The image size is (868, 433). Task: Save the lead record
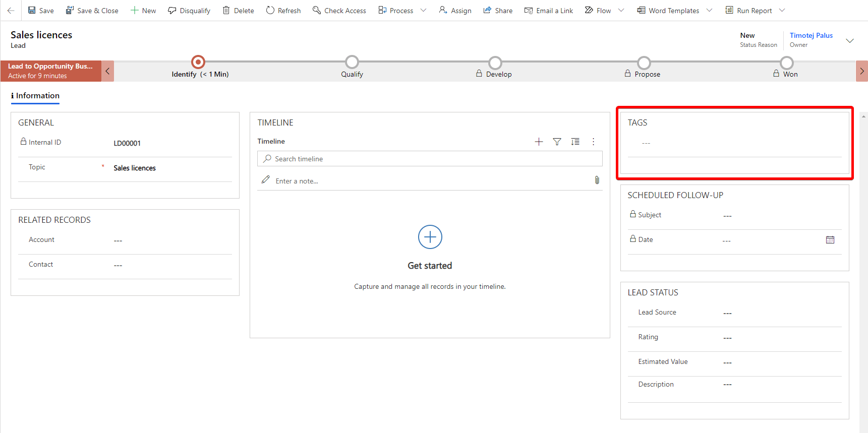[x=41, y=10]
